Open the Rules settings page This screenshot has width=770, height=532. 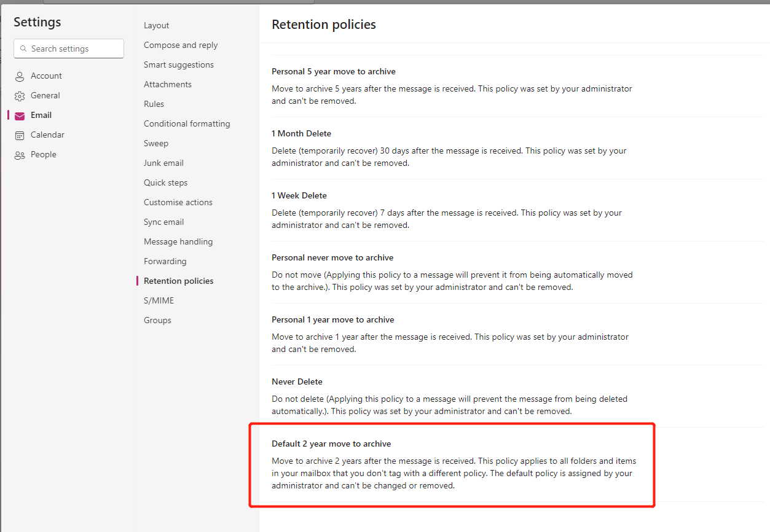coord(154,104)
